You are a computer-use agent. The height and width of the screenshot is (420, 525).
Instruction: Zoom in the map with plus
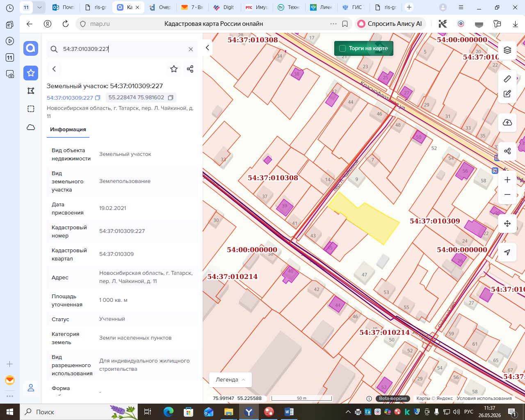coord(507,180)
